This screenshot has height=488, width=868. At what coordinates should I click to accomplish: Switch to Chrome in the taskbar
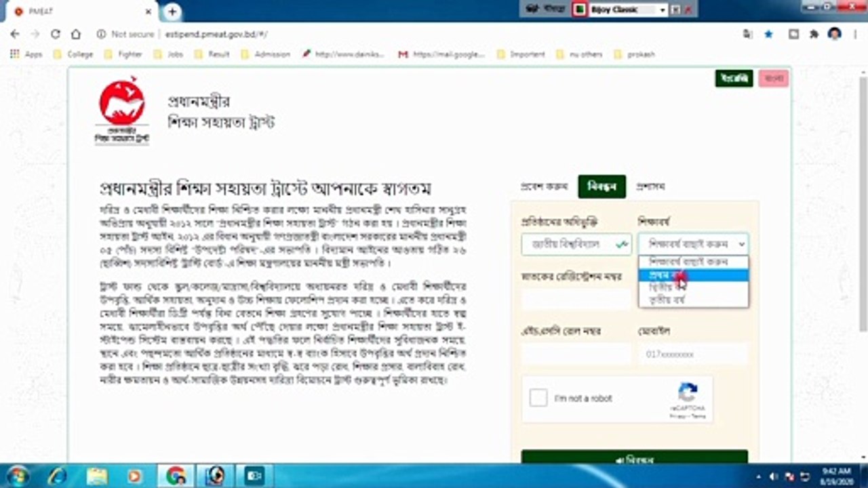(176, 476)
